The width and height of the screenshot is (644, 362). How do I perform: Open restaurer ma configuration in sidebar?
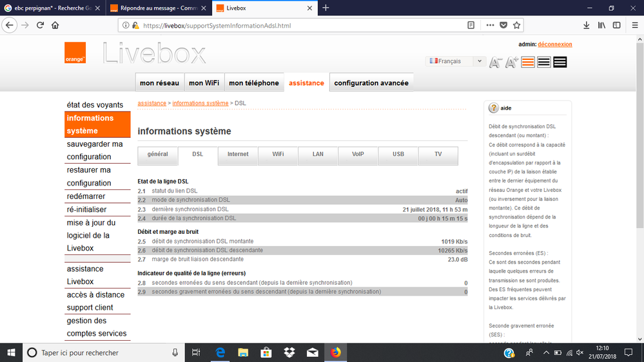(x=89, y=176)
